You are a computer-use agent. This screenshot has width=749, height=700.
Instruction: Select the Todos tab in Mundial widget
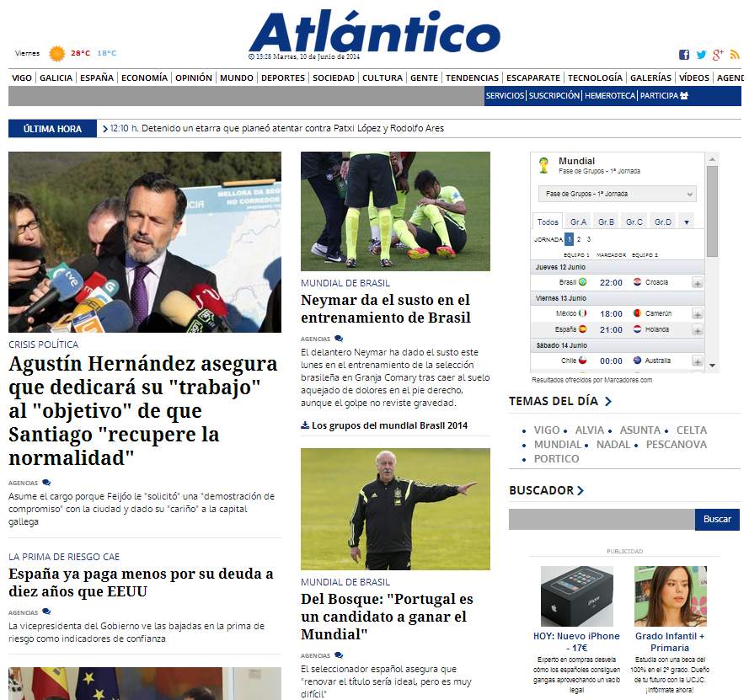pyautogui.click(x=548, y=222)
